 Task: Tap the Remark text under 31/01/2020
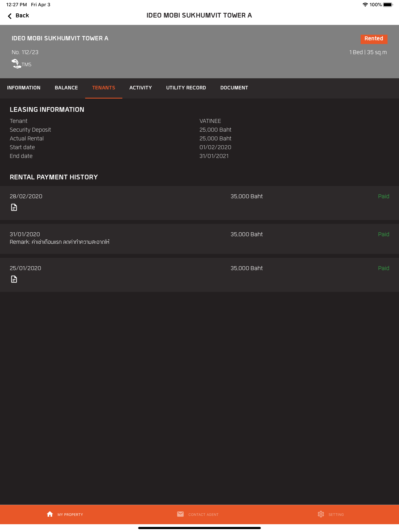point(59,242)
